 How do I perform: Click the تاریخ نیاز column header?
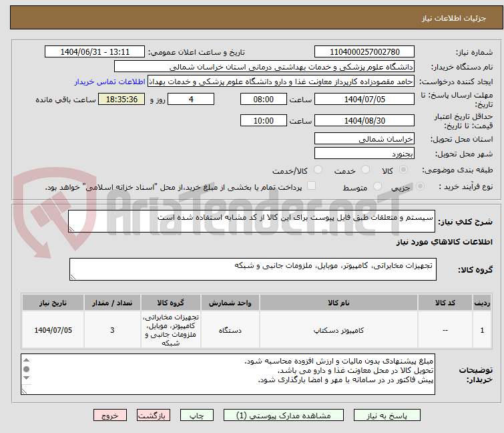(53, 303)
